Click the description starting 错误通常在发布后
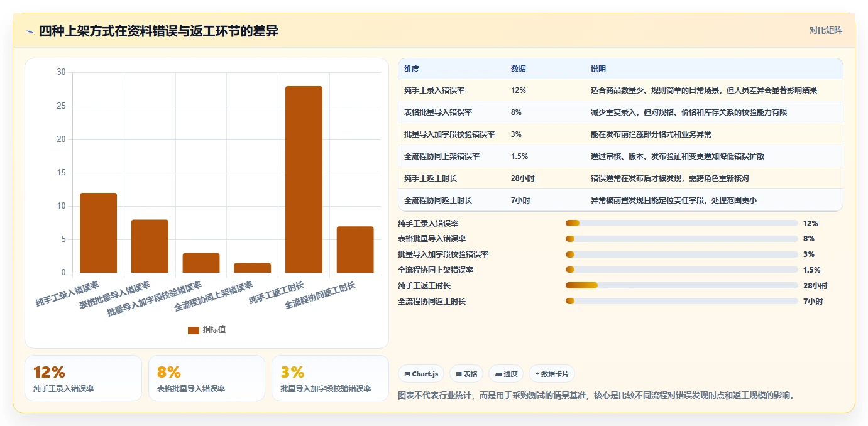The image size is (868, 426). click(x=670, y=178)
